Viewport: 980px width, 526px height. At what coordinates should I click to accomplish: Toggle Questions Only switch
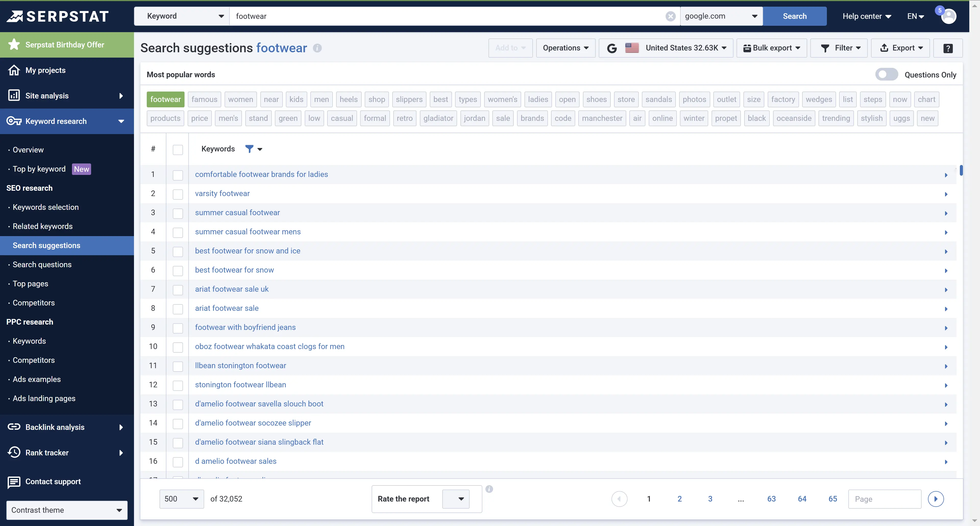coord(886,74)
